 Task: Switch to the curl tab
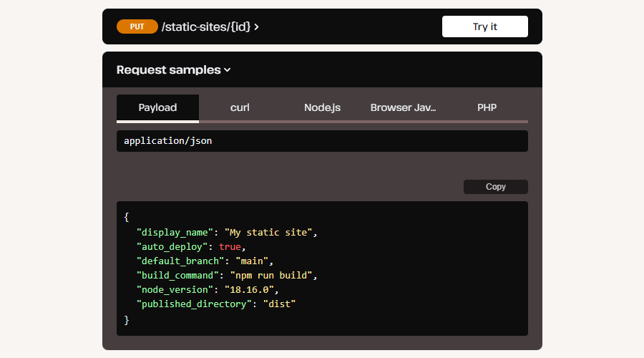(x=240, y=108)
